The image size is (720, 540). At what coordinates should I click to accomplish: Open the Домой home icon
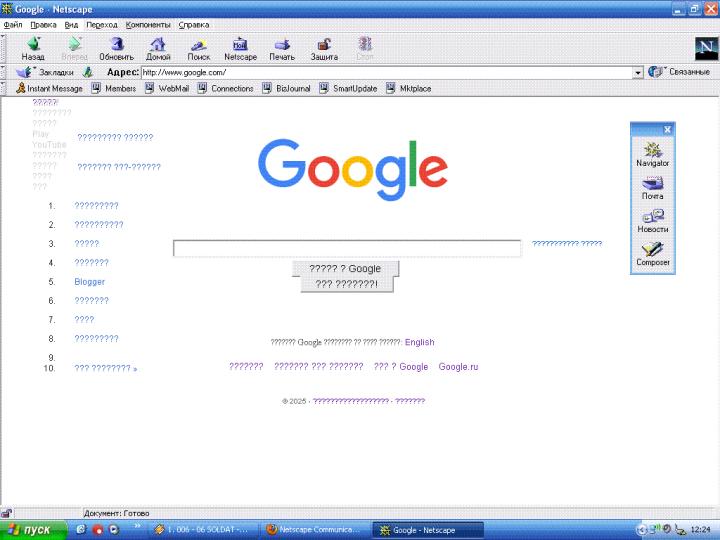[x=158, y=44]
